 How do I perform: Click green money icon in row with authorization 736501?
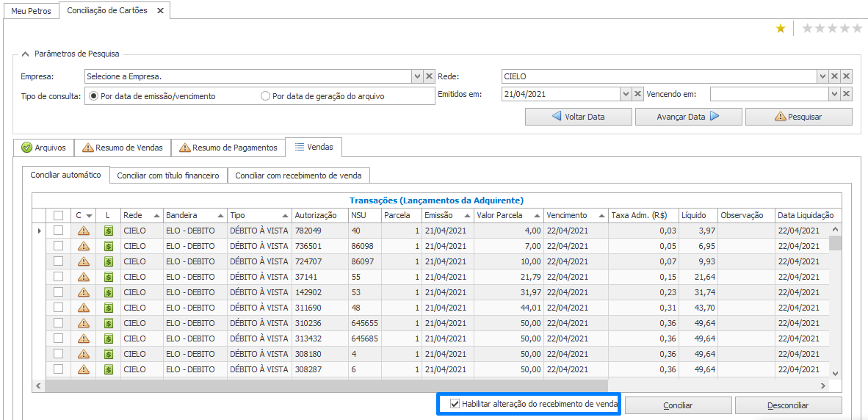click(108, 246)
